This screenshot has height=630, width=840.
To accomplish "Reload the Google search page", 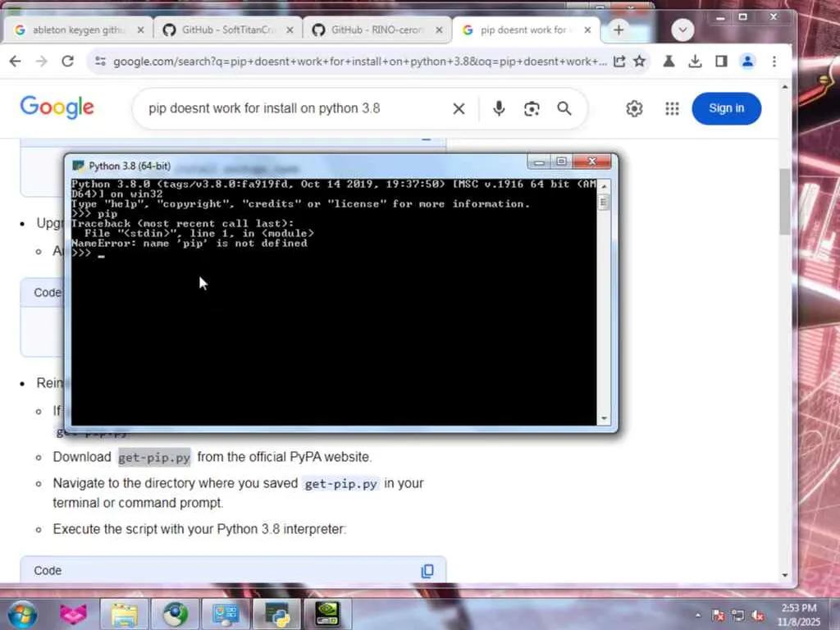I will 67,62.
